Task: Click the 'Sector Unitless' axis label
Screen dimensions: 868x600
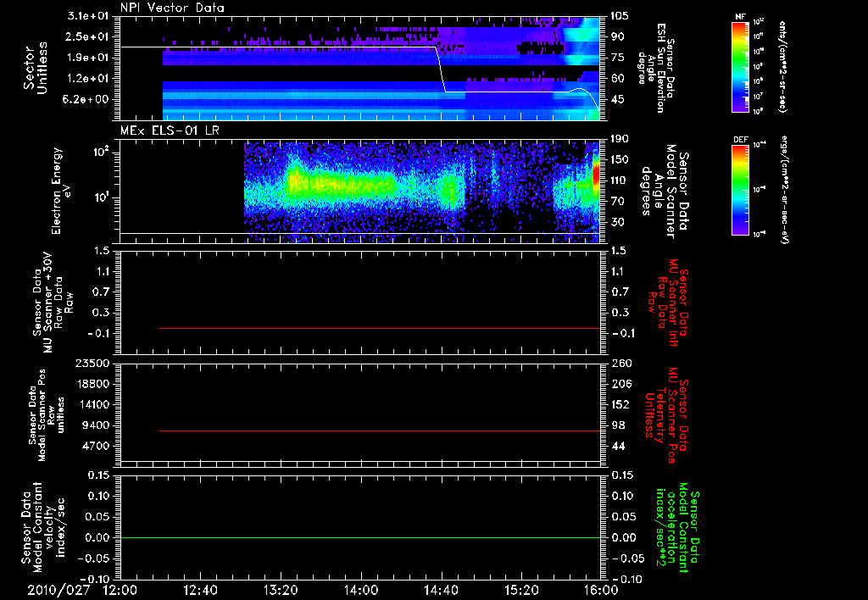Action: tap(36, 68)
